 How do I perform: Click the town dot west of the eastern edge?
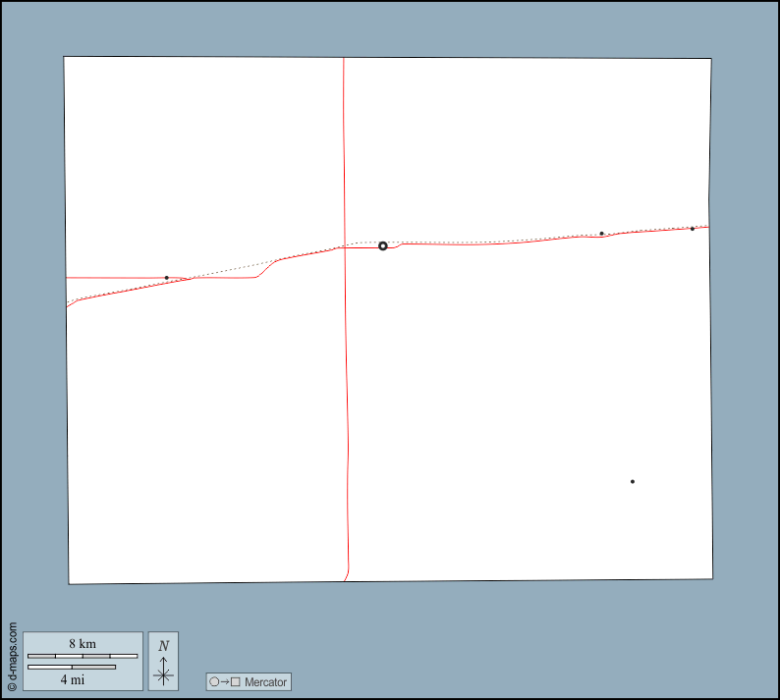pos(602,234)
